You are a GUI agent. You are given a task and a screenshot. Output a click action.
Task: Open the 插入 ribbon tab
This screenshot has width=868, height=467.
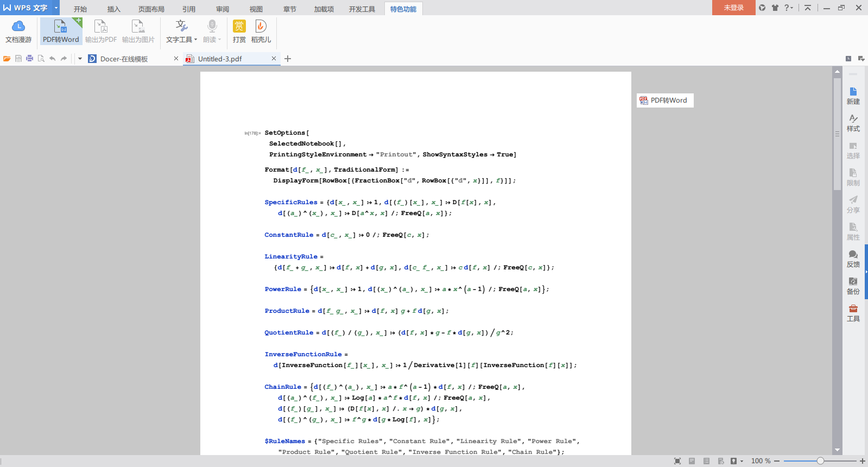(x=114, y=9)
